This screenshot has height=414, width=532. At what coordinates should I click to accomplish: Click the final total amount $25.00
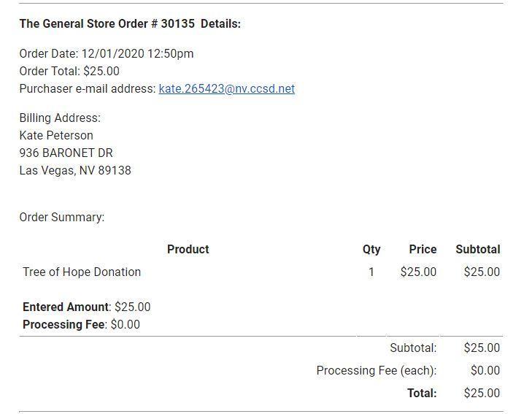[x=482, y=394]
